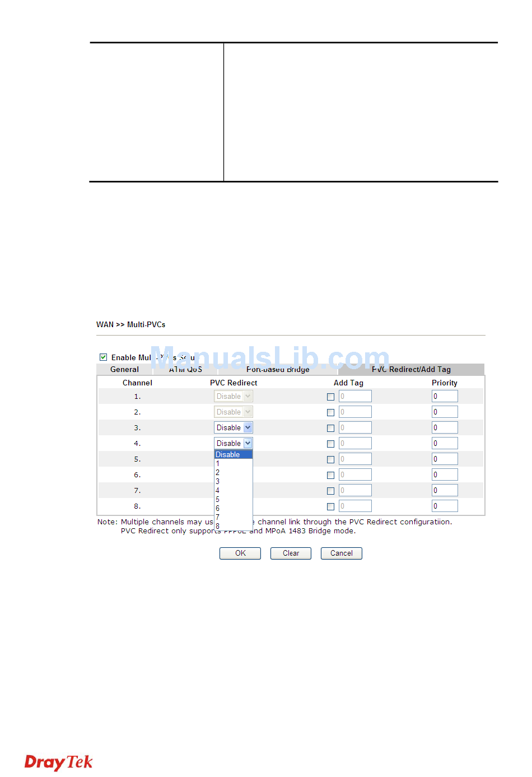Click Add Tag value field for channel 6

pyautogui.click(x=355, y=474)
